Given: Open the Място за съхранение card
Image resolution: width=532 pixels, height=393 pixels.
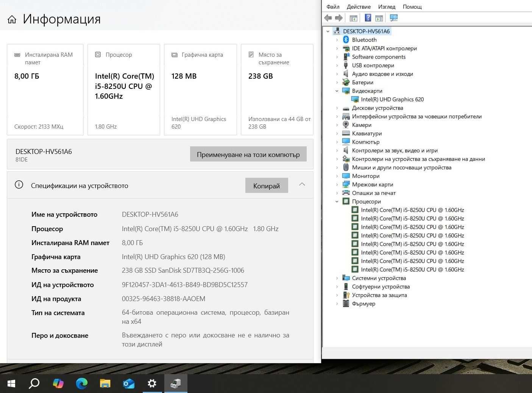Looking at the screenshot, I should [x=277, y=90].
